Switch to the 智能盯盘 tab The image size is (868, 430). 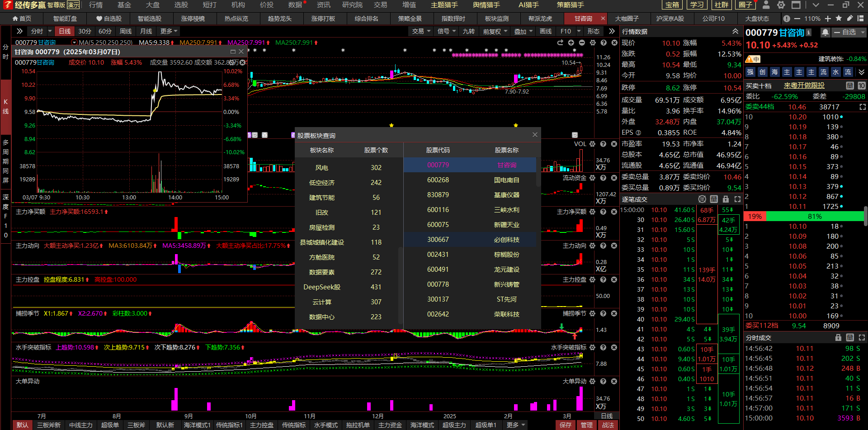[65, 19]
